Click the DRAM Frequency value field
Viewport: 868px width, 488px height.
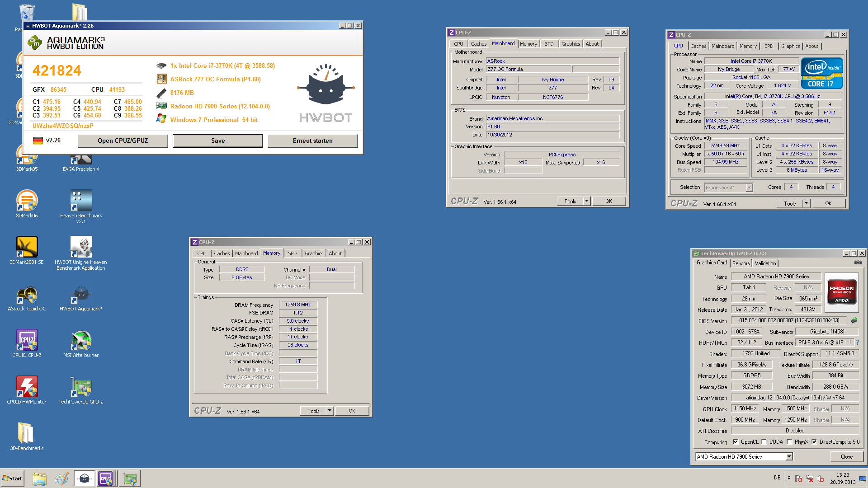[x=298, y=305]
